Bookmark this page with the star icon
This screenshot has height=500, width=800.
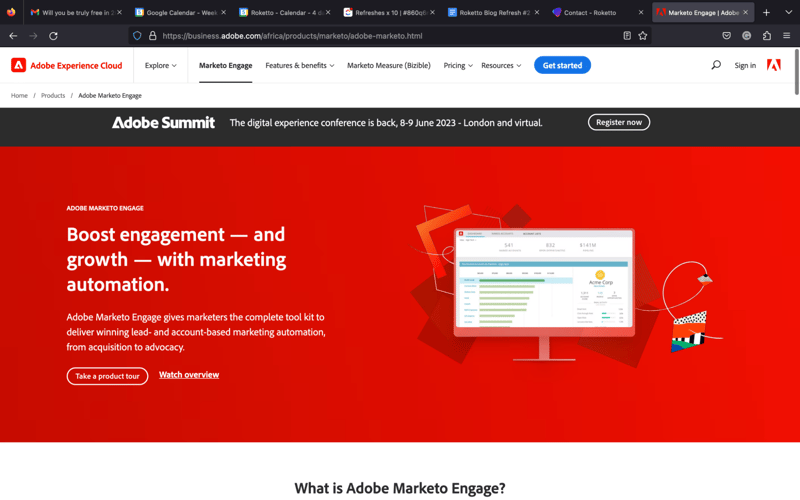643,36
